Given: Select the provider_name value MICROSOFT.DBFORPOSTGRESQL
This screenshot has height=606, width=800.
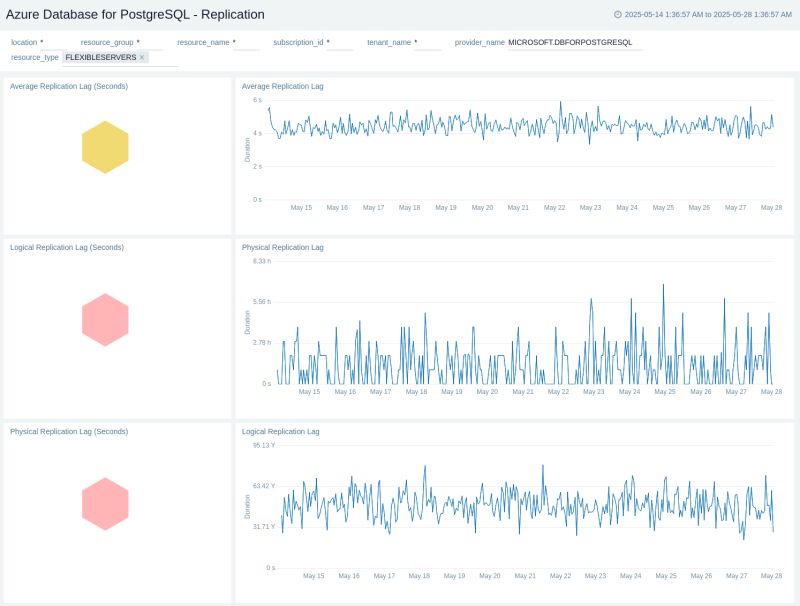Looking at the screenshot, I should click(570, 42).
